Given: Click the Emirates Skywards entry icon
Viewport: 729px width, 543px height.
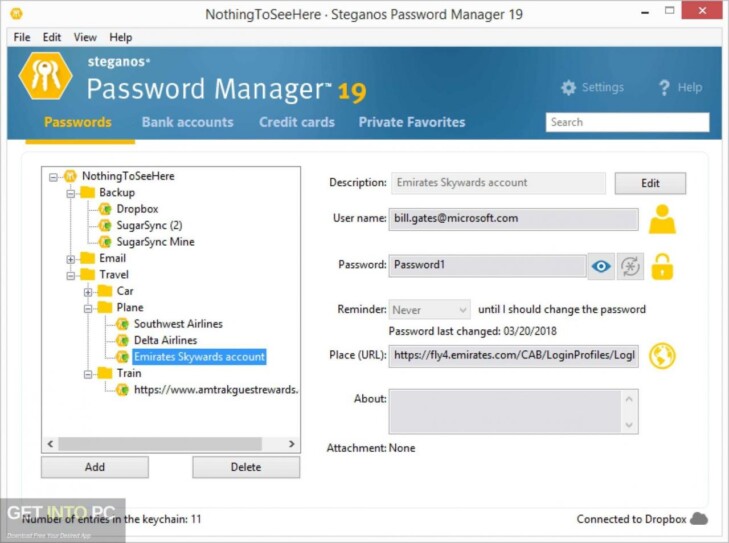Looking at the screenshot, I should 122,357.
